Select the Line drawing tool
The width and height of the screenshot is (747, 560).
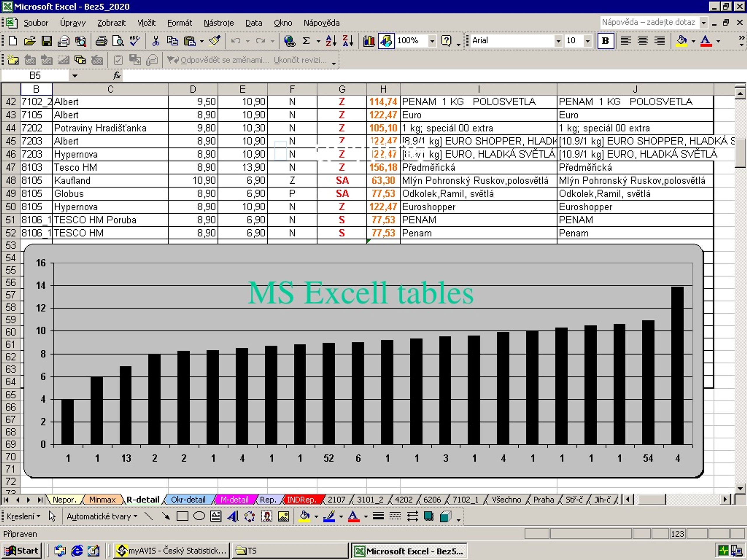pyautogui.click(x=148, y=516)
